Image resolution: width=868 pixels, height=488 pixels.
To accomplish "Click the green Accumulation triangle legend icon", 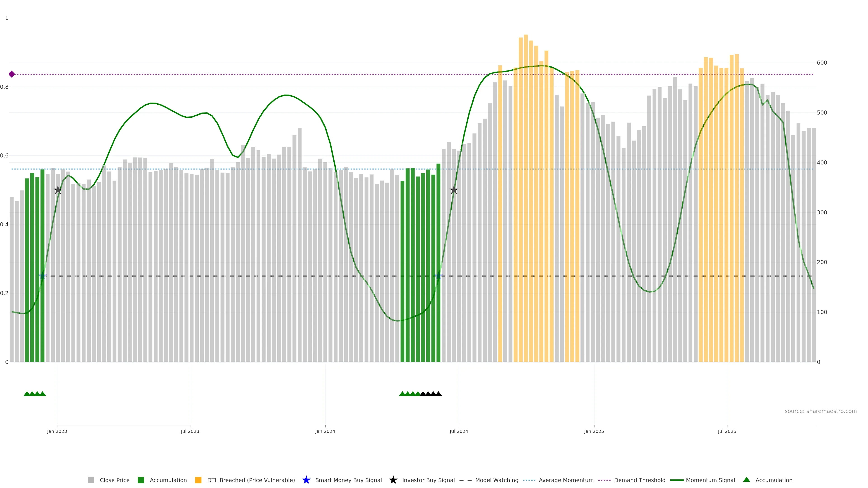I will (746, 480).
